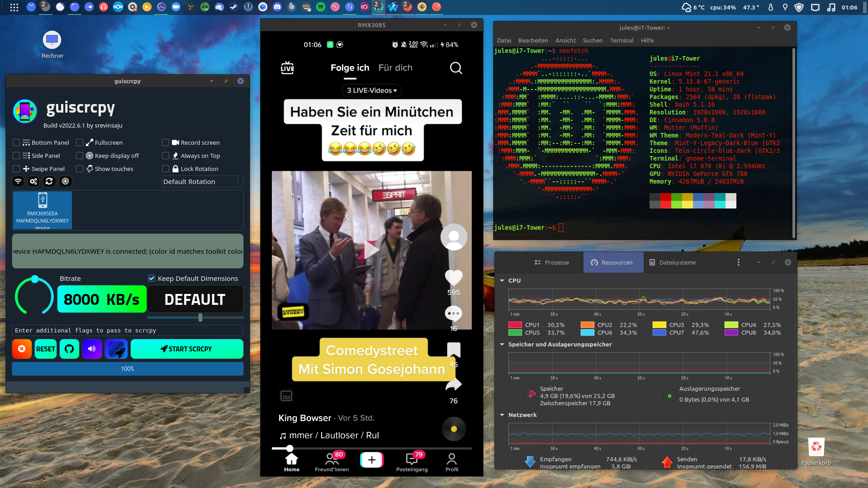Click the START SCRCPY button
868x488 pixels.
(x=187, y=349)
